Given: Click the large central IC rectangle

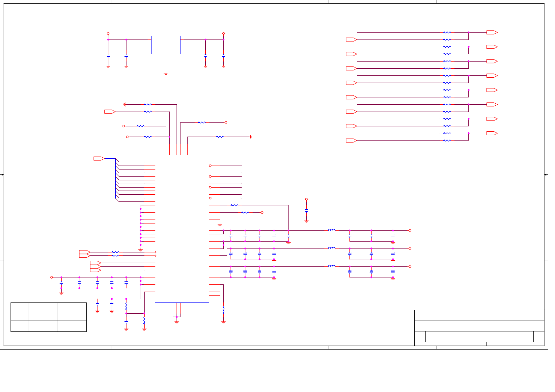Looking at the screenshot, I should pyautogui.click(x=182, y=228).
